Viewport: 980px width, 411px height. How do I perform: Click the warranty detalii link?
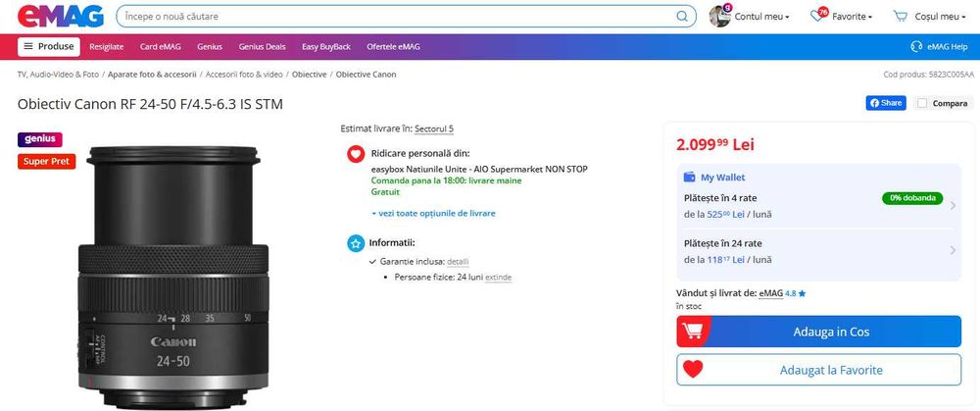coord(458,262)
